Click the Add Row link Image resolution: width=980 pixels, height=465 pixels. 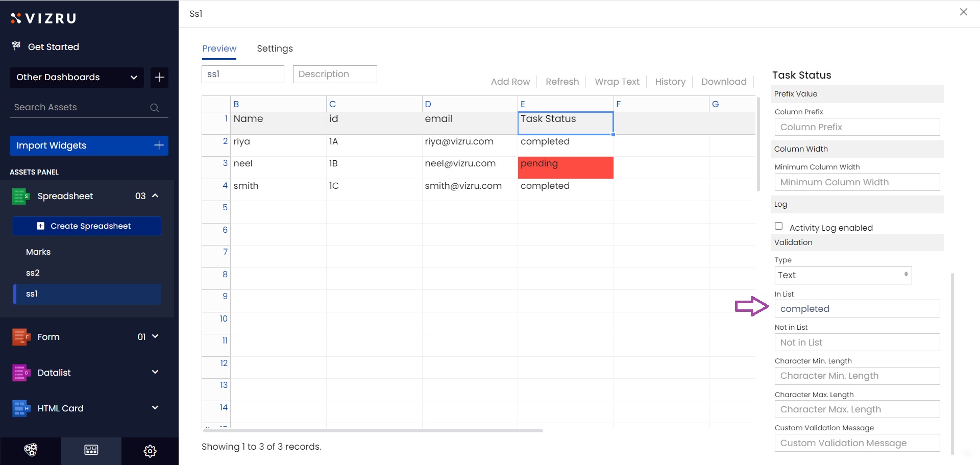pyautogui.click(x=510, y=82)
